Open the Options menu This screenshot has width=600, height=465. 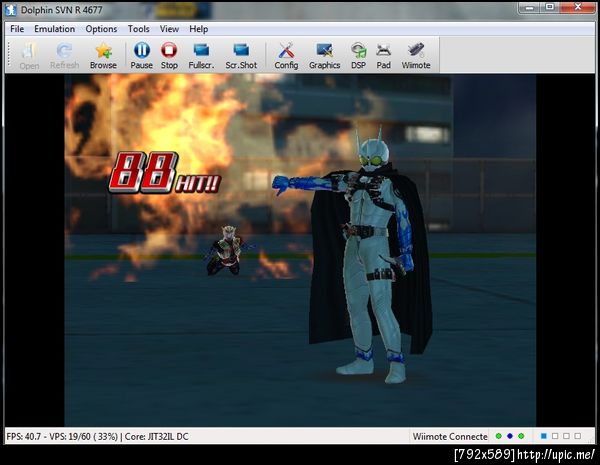[101, 29]
